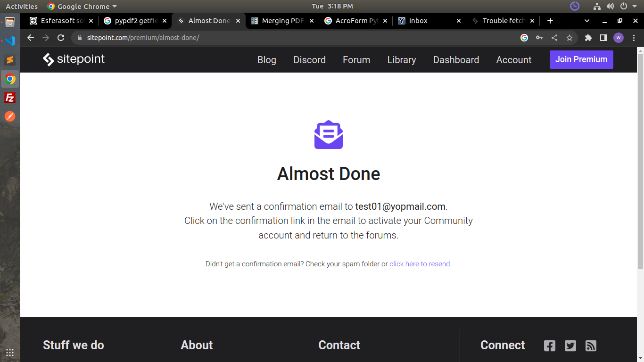Click the 'click here to resend' link
Screen dimensions: 644x362
[x=420, y=264]
